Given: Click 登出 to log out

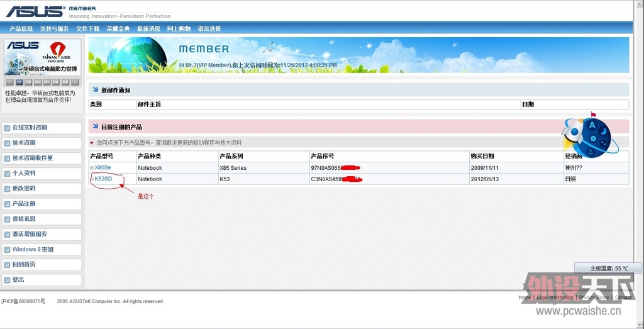Looking at the screenshot, I should pos(42,280).
